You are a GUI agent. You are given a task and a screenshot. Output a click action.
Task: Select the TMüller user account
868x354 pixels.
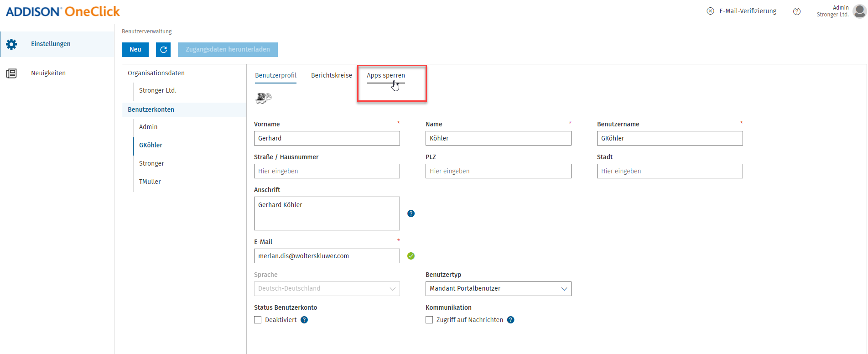[x=150, y=182]
